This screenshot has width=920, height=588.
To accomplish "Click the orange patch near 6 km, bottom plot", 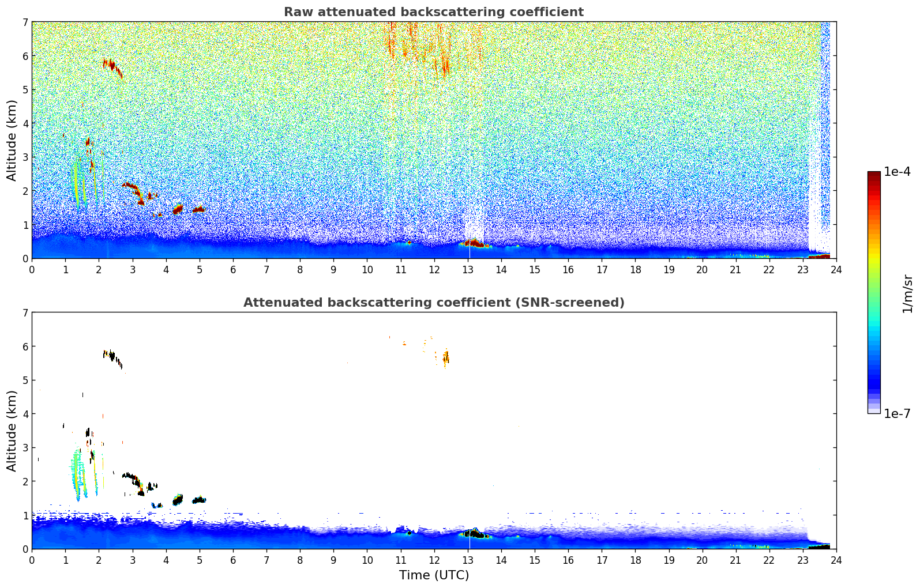I will coord(446,358).
